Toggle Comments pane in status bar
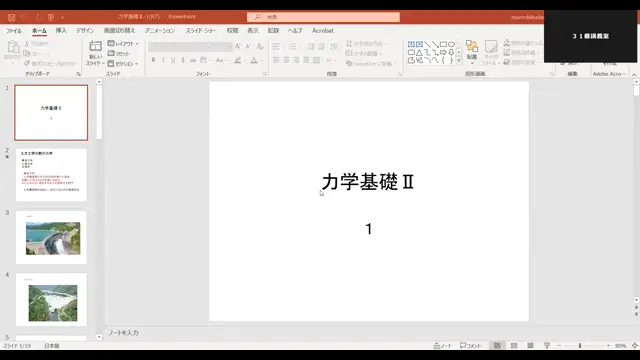Viewport: 640px width, 360px height. tap(471, 346)
